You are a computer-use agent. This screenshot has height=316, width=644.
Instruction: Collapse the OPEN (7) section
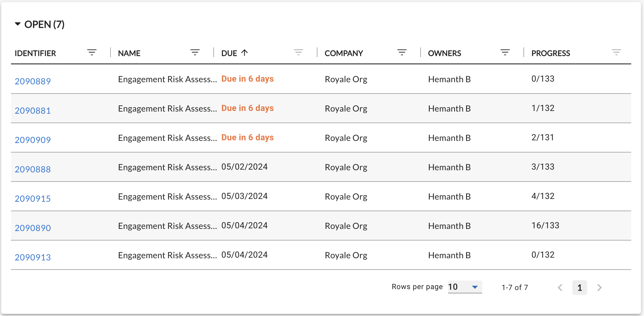(x=18, y=24)
